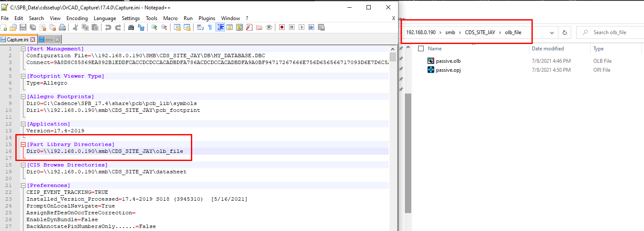Open the Language menu

pos(105,18)
